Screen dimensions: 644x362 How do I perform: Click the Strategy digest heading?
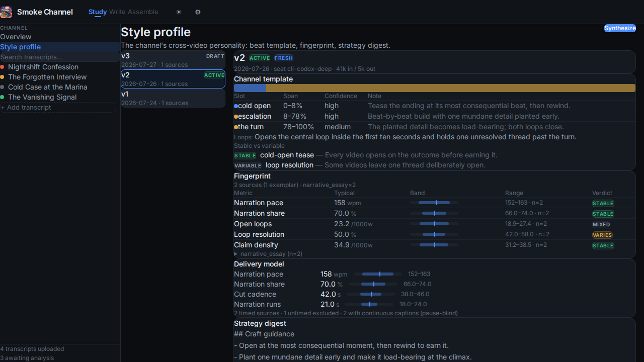pyautogui.click(x=260, y=323)
